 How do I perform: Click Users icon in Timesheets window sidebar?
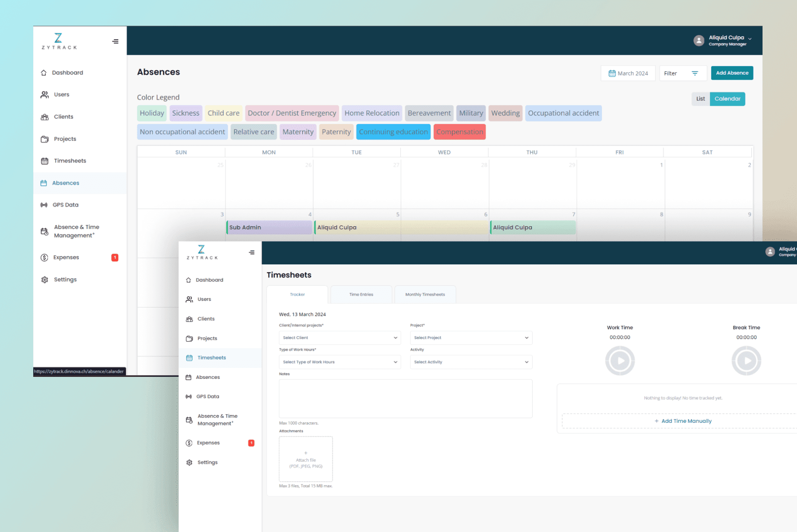(189, 299)
